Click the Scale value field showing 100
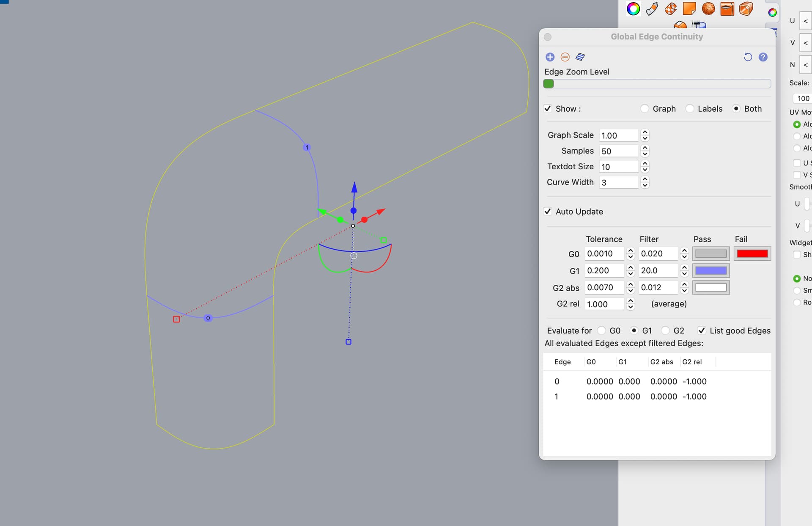 click(802, 99)
